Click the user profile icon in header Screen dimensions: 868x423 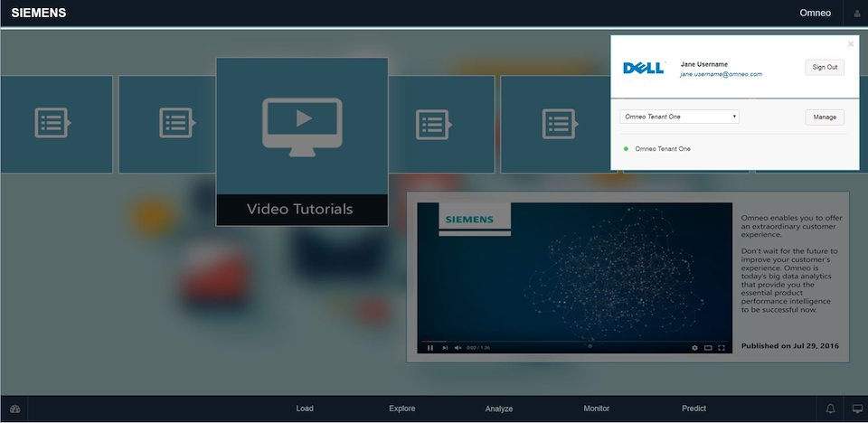coord(857,14)
